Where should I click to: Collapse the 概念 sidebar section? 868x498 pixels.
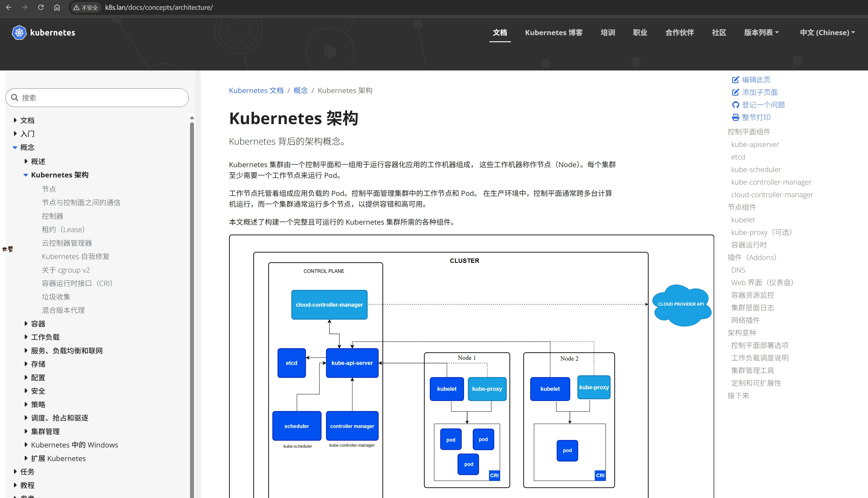15,147
